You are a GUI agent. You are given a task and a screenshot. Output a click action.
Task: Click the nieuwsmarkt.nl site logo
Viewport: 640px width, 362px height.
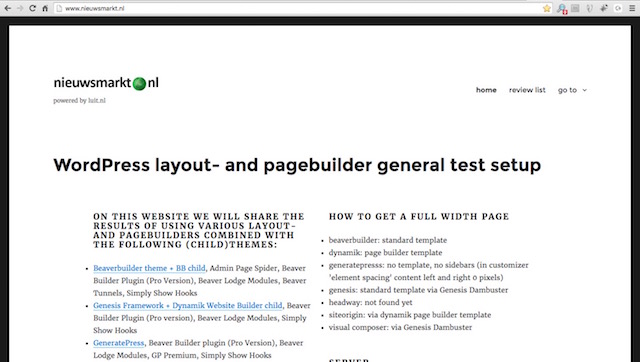tap(106, 83)
